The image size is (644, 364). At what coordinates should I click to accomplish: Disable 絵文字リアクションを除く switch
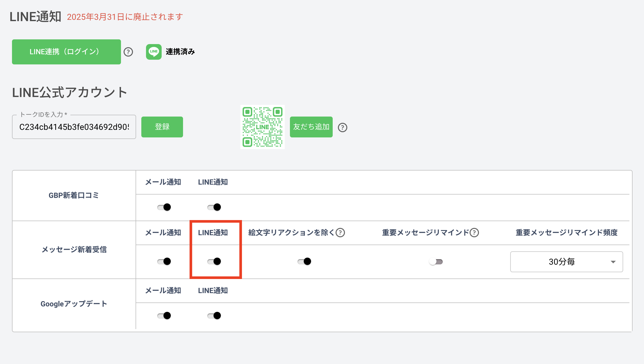(x=304, y=261)
